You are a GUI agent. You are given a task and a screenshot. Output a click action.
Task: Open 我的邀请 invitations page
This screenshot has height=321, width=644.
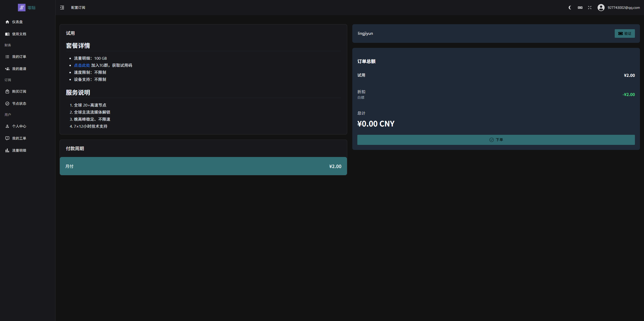click(x=19, y=69)
